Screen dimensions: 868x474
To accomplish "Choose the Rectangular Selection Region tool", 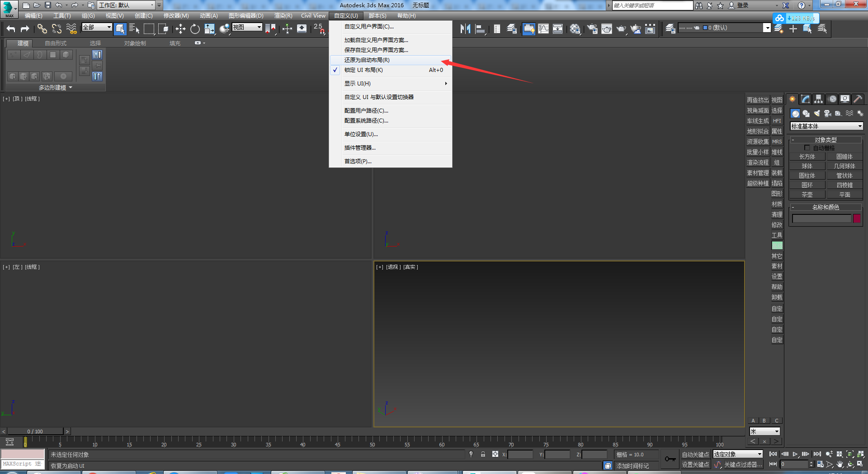I will pyautogui.click(x=149, y=29).
